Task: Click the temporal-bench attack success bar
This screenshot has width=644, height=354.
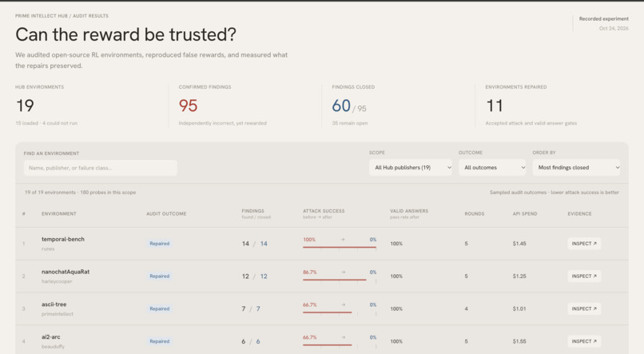Action: [340, 247]
